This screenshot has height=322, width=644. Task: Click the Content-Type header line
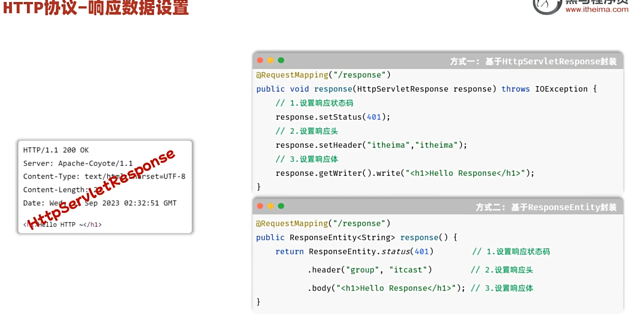(x=104, y=177)
